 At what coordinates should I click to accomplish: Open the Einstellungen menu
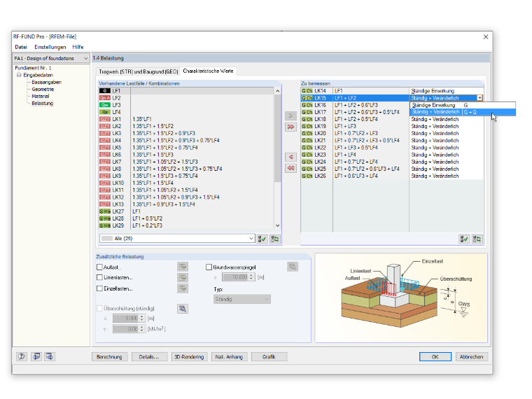(50, 47)
